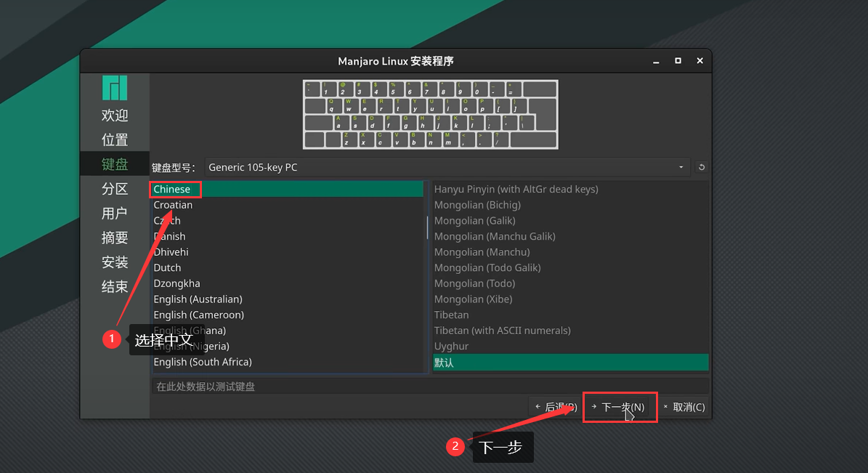Select the Dhivehi layout
The height and width of the screenshot is (473, 868).
pos(288,252)
